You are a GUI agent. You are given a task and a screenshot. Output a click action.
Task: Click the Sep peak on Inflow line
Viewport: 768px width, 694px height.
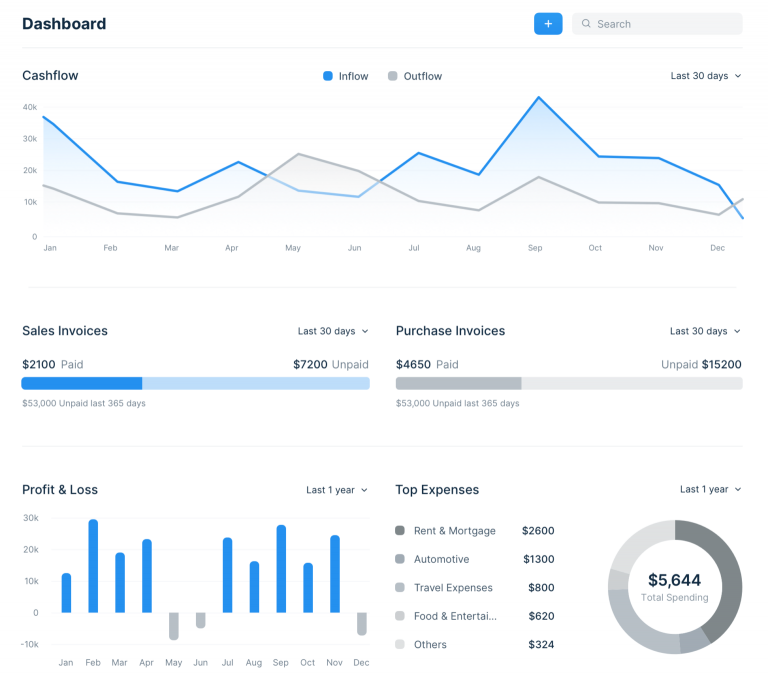point(539,97)
